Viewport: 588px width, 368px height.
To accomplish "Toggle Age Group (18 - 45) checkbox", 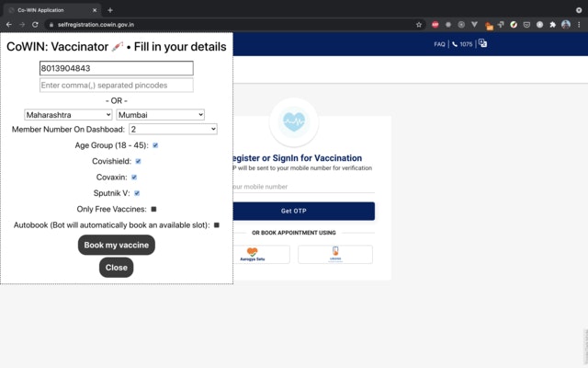I will click(x=155, y=145).
